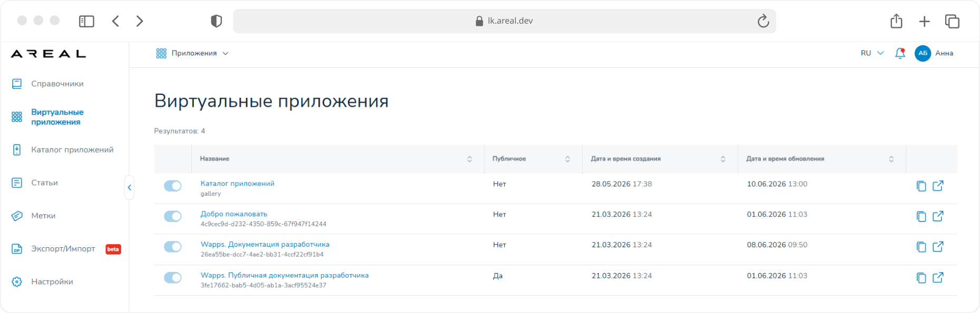Click the Метки tag icon

coord(17,216)
